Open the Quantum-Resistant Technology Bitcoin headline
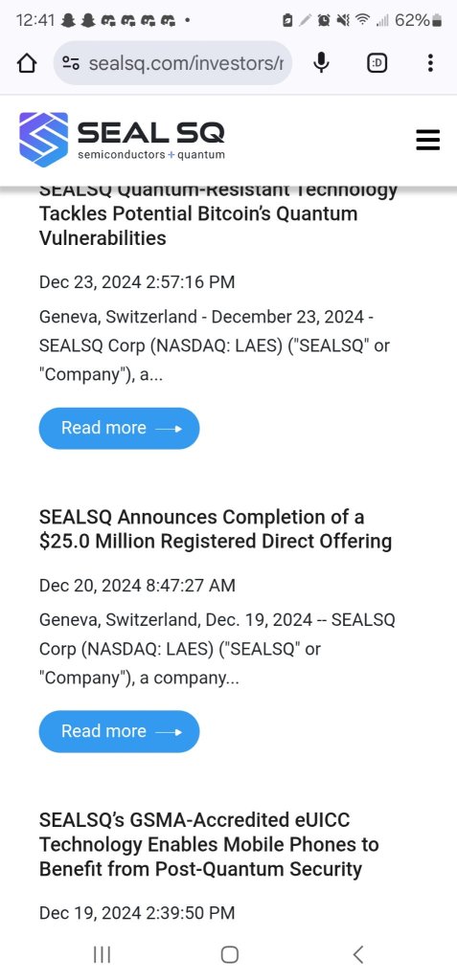 (217, 213)
